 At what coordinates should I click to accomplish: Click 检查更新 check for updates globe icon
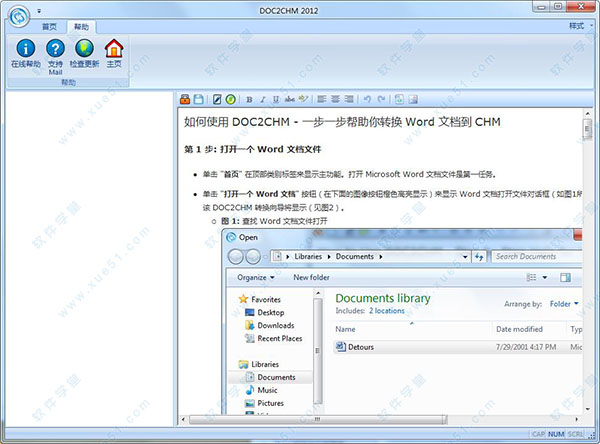[x=84, y=50]
